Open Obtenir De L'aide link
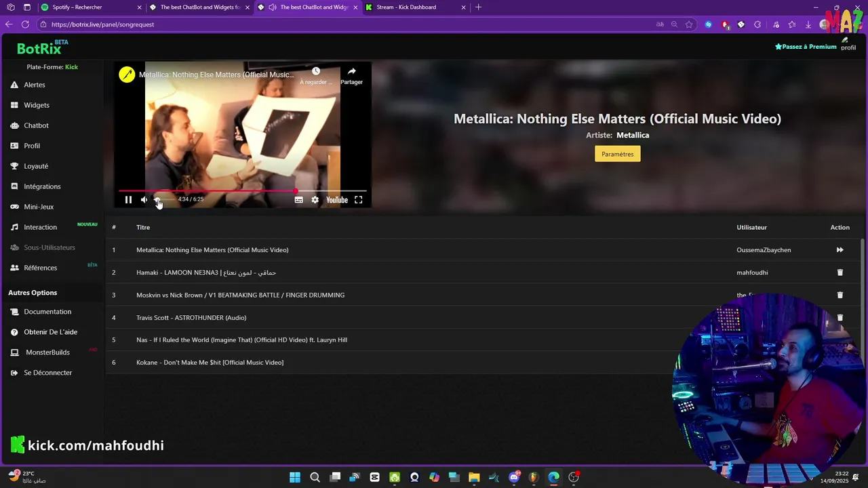Screen dimensions: 868x488 pyautogui.click(x=50, y=332)
